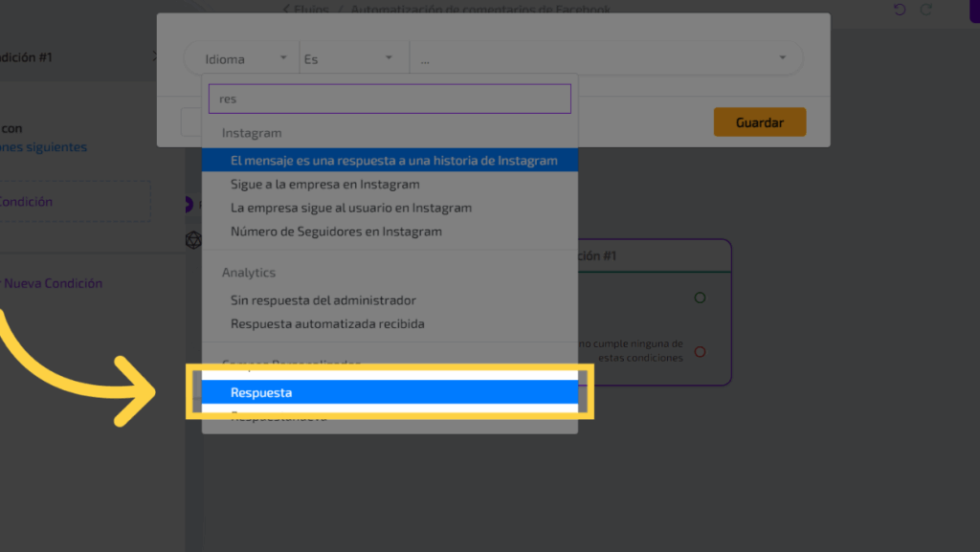Click the back chevron before Flujos
Screen dimensions: 980x552
point(286,10)
